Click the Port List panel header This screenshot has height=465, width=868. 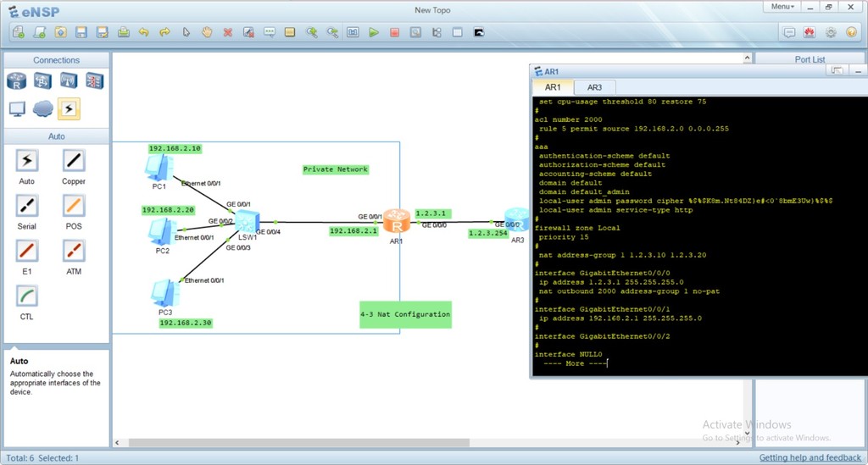point(810,59)
